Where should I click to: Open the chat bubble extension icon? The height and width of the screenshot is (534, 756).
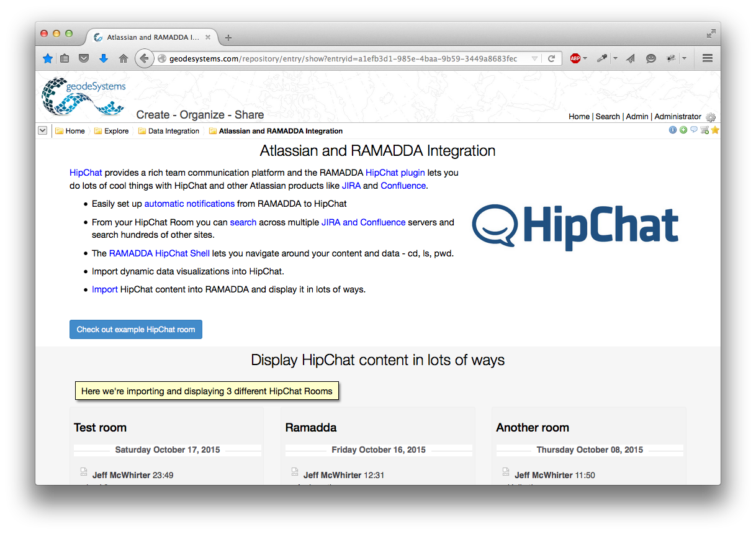[x=650, y=58]
